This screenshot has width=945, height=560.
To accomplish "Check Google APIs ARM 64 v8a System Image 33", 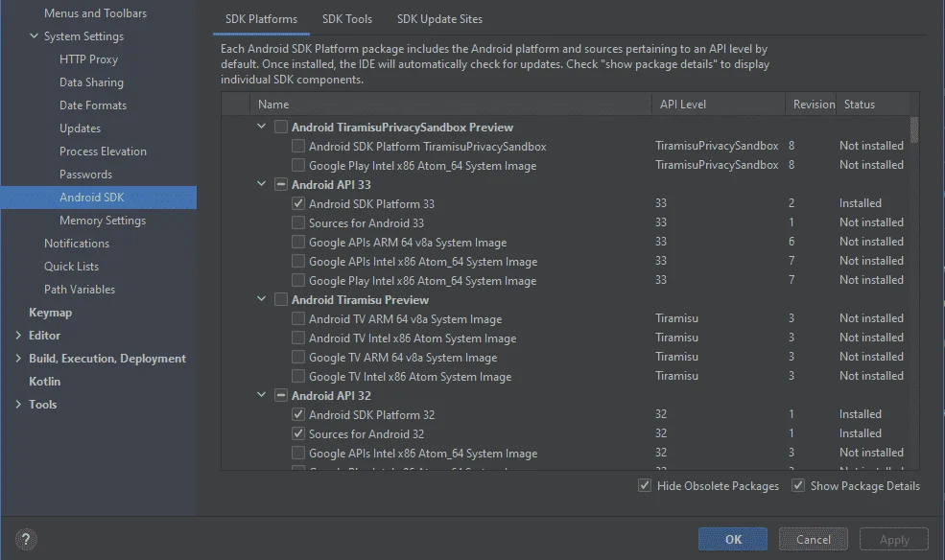I will [297, 242].
